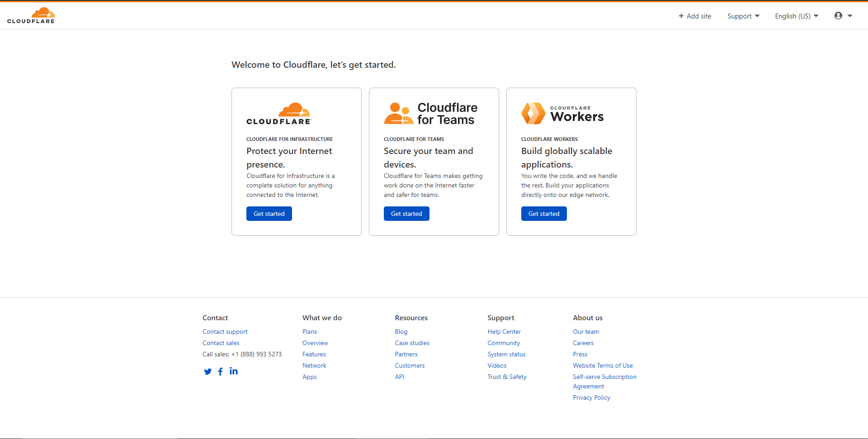Click the 'CLOUDFLARE FOR INFRASTRUCTURE' label
This screenshot has height=439, width=868.
pyautogui.click(x=289, y=139)
